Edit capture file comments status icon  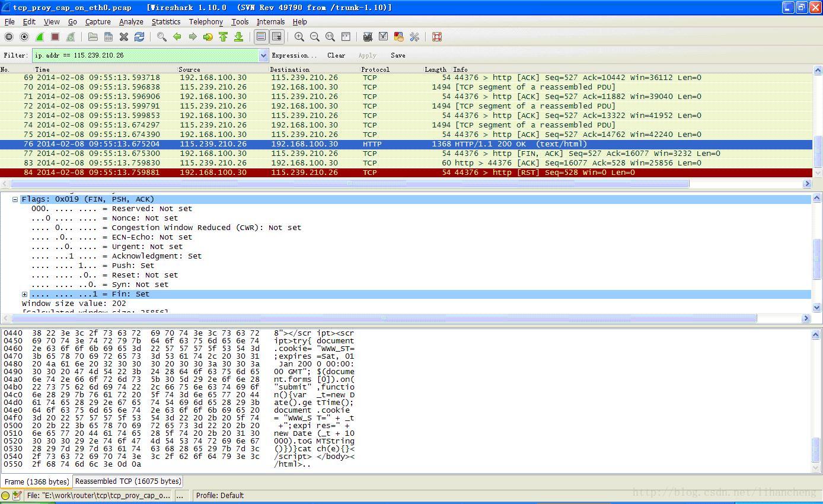pyautogui.click(x=17, y=496)
